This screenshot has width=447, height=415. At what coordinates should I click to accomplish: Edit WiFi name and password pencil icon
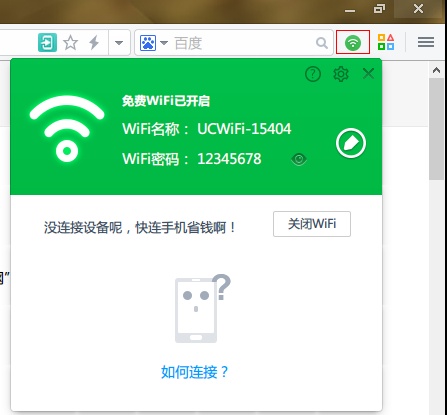pyautogui.click(x=351, y=143)
